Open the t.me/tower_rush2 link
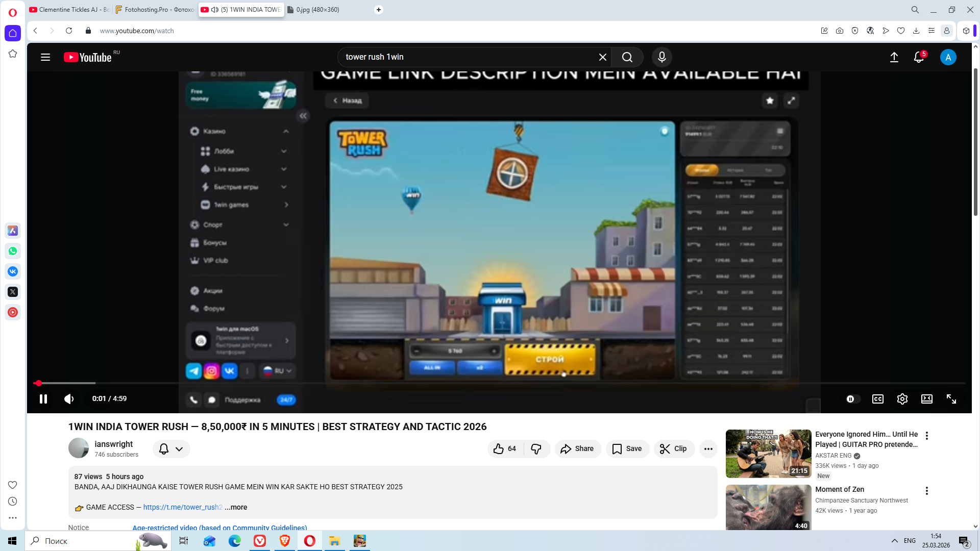 coord(182,507)
